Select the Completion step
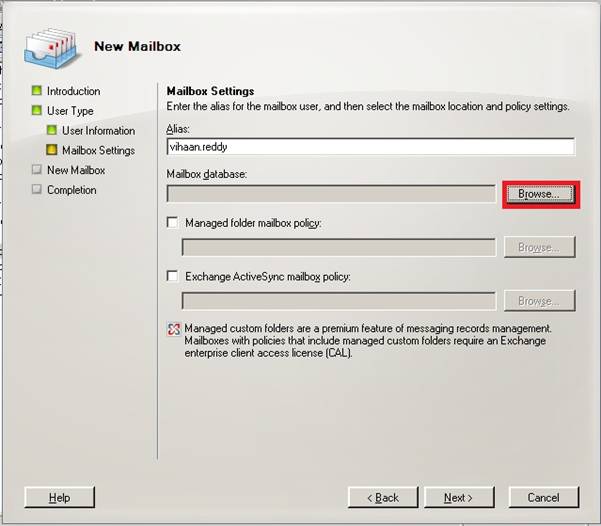This screenshot has width=601, height=526. point(72,190)
